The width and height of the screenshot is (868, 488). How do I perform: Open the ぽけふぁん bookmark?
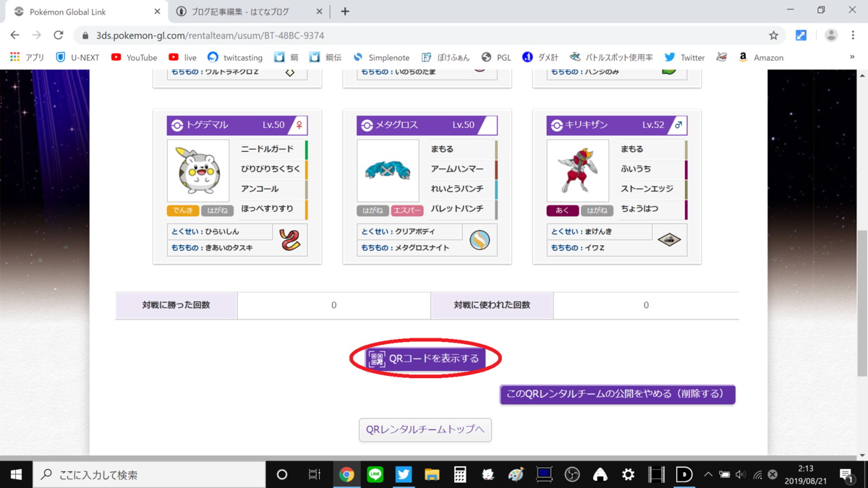point(446,57)
